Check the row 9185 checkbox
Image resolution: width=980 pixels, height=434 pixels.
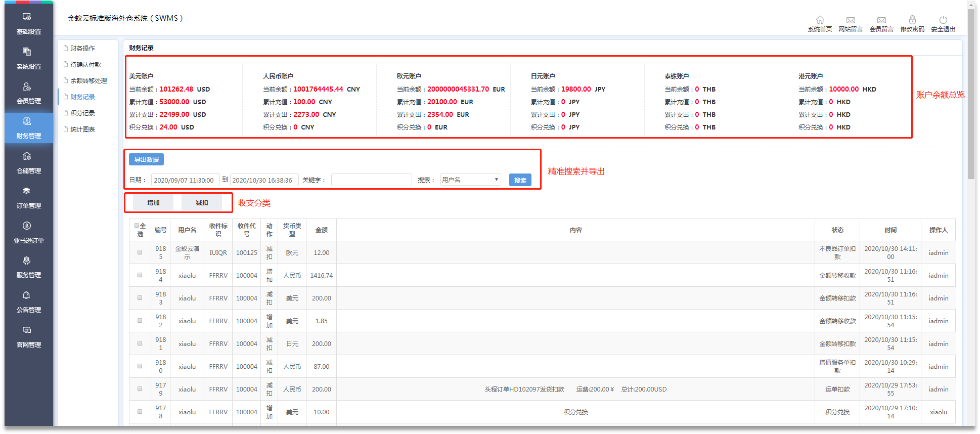pos(140,252)
